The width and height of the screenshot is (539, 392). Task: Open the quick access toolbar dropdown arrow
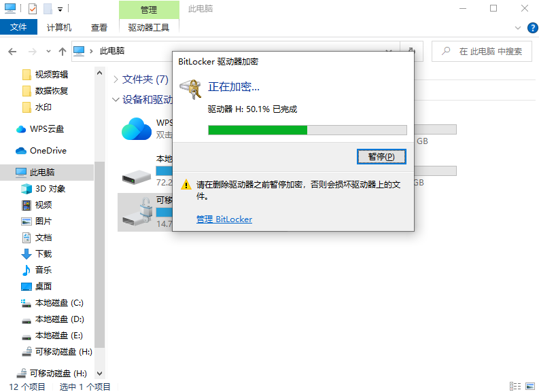(60, 10)
